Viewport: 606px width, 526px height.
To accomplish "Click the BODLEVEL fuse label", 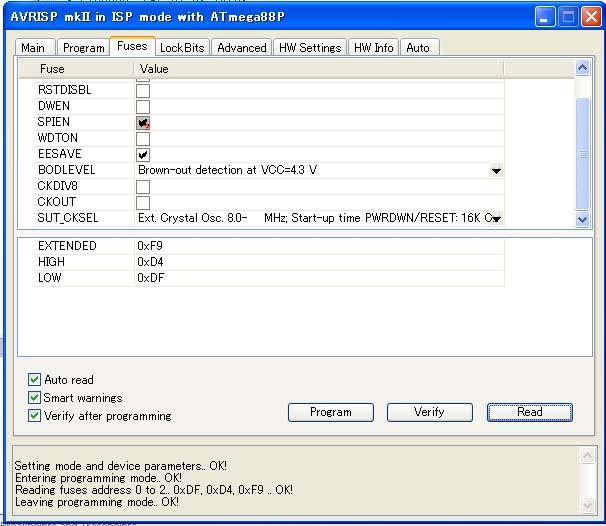I will (x=66, y=170).
